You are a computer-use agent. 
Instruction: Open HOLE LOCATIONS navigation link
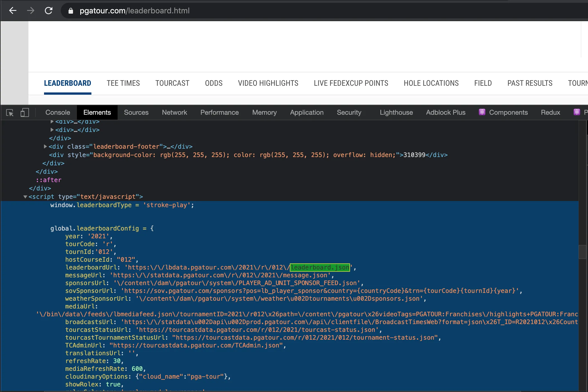[431, 83]
